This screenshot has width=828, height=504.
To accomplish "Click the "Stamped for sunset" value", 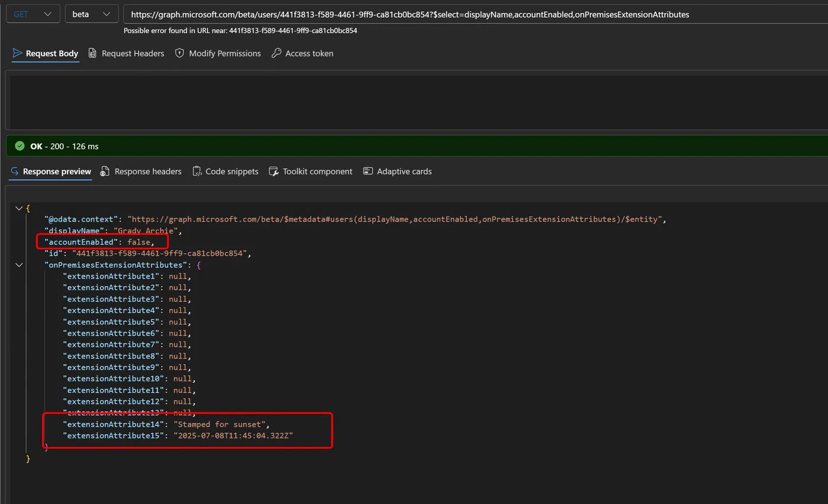I will pos(219,424).
